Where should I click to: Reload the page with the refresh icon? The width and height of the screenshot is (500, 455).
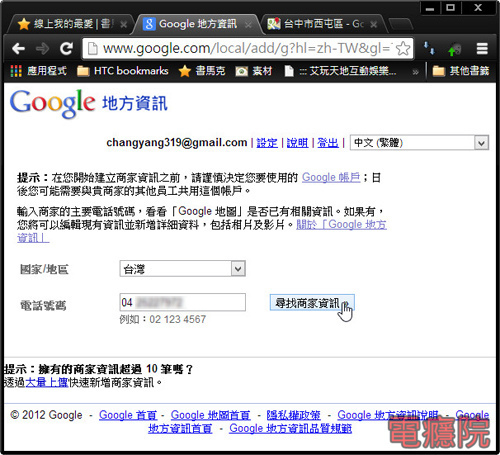pos(66,49)
